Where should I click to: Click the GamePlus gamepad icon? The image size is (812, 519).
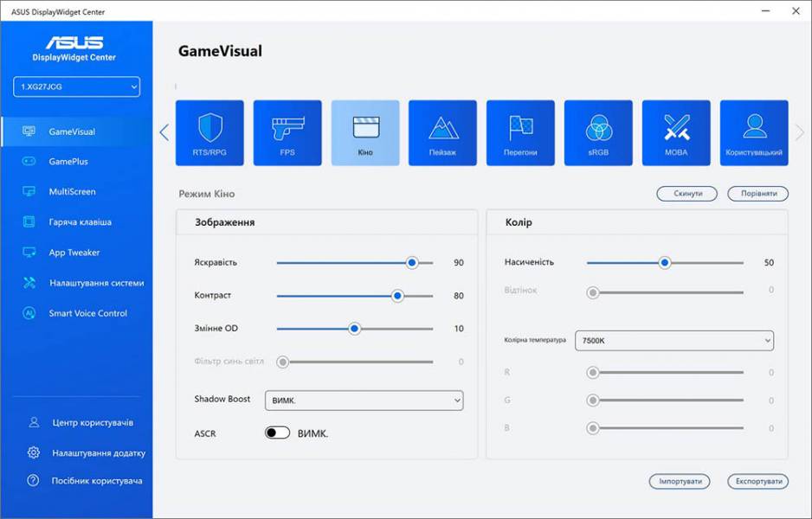coord(29,162)
